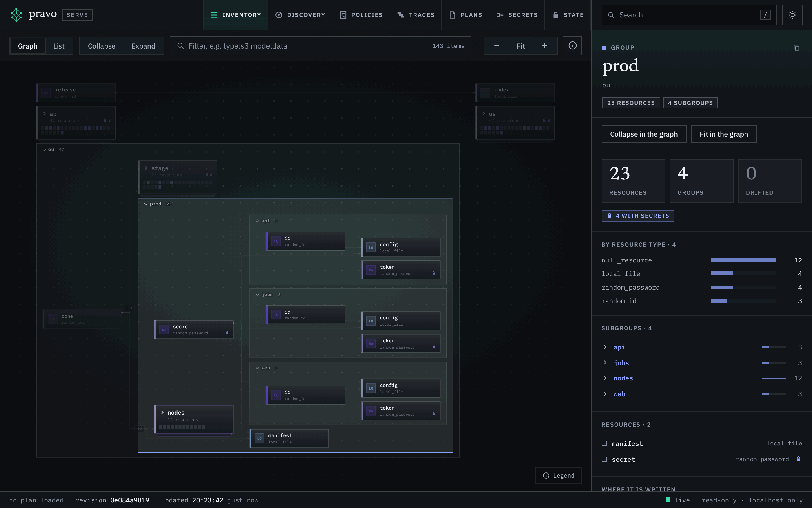Expand the api subgroup in the side panel
Viewport: 812px width, 508px height.
(x=605, y=347)
